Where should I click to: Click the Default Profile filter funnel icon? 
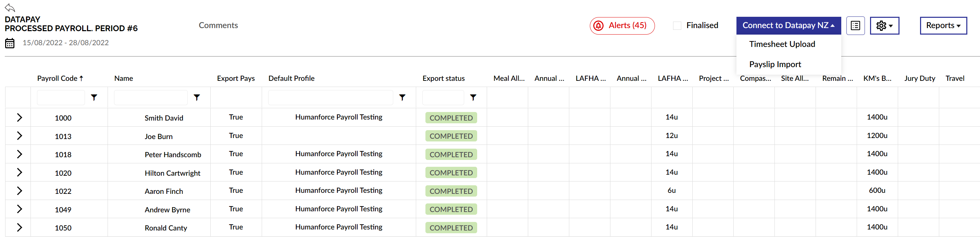(x=402, y=97)
